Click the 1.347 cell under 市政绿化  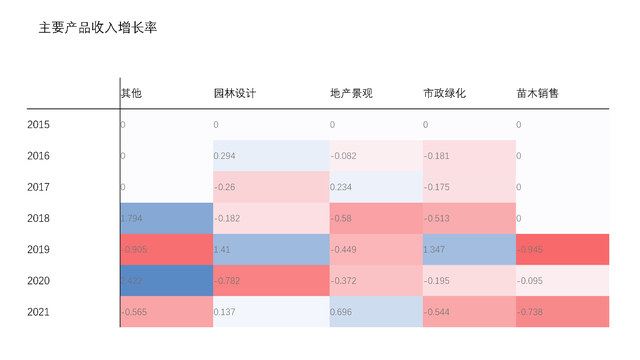click(469, 249)
